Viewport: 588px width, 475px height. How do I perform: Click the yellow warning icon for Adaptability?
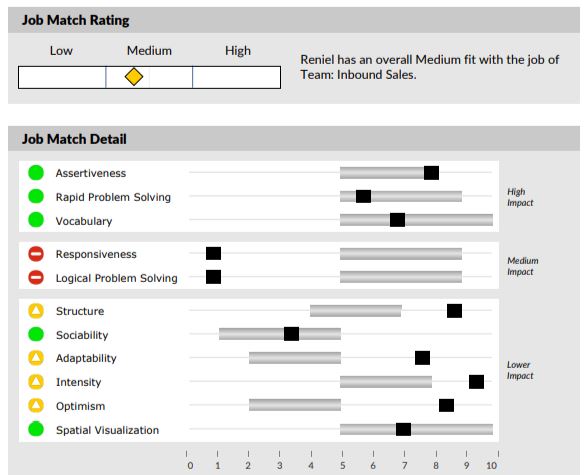click(36, 358)
